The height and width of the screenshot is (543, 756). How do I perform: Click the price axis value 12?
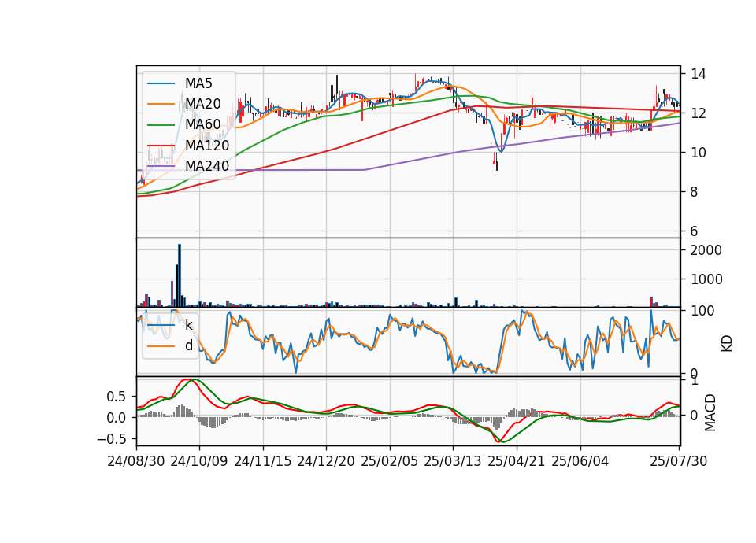tap(699, 113)
